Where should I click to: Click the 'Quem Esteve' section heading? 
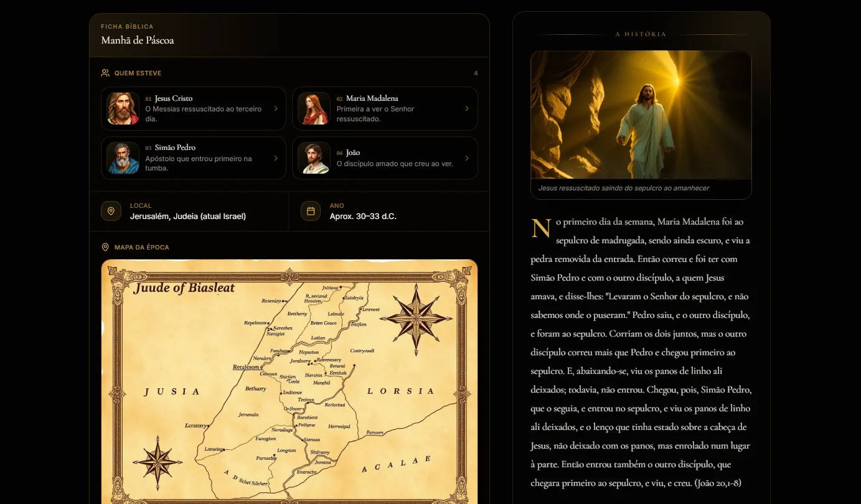[138, 73]
